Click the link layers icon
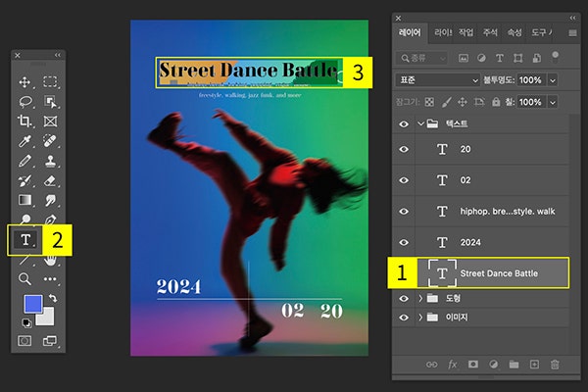The width and height of the screenshot is (588, 392). (x=431, y=365)
